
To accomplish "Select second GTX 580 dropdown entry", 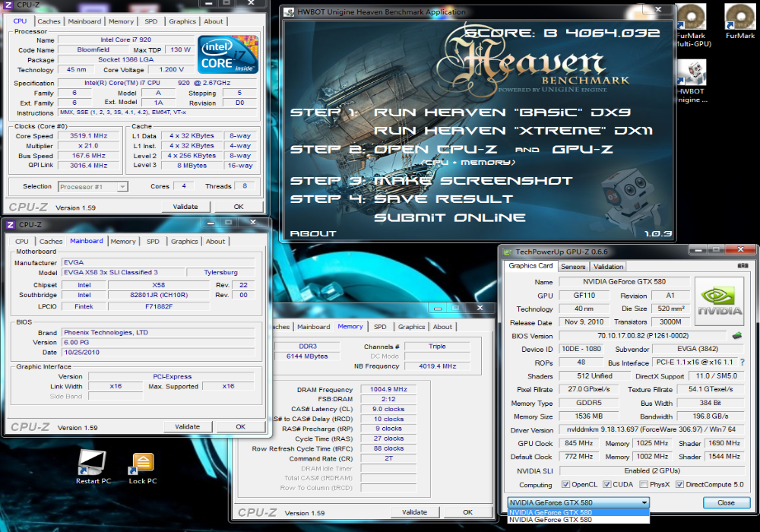I will (x=578, y=519).
